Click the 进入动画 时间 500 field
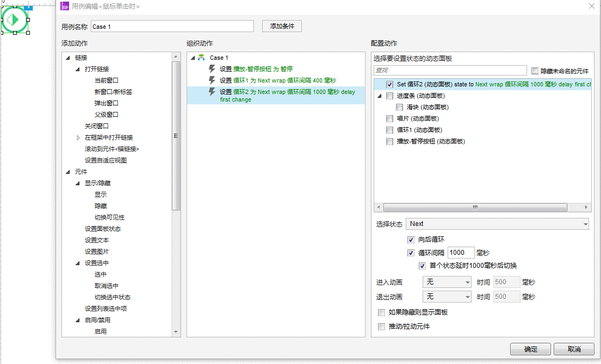Screen dimensions: 601x364 (507, 282)
